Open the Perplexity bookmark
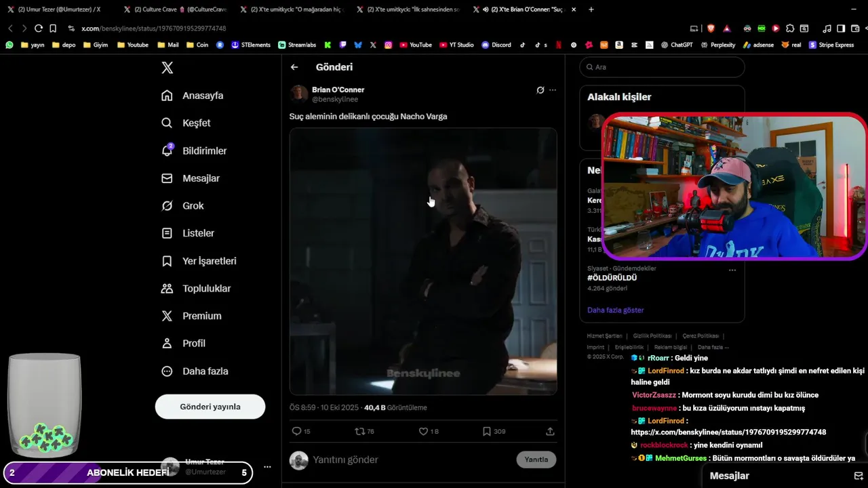 719,45
